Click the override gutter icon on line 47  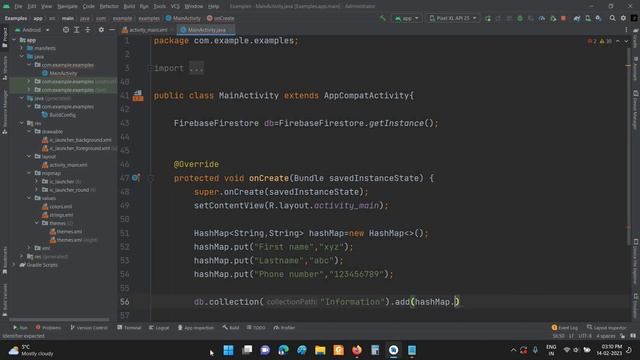click(136, 178)
